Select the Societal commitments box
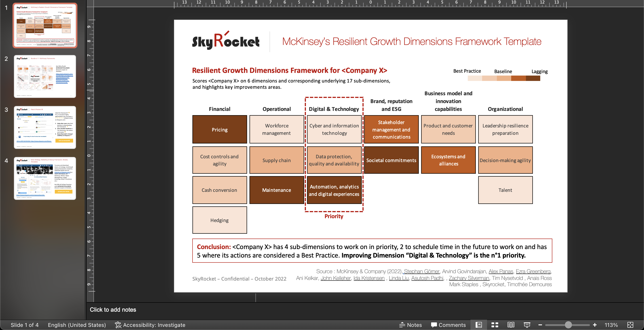Screen dimensions: 644x330 point(391,160)
